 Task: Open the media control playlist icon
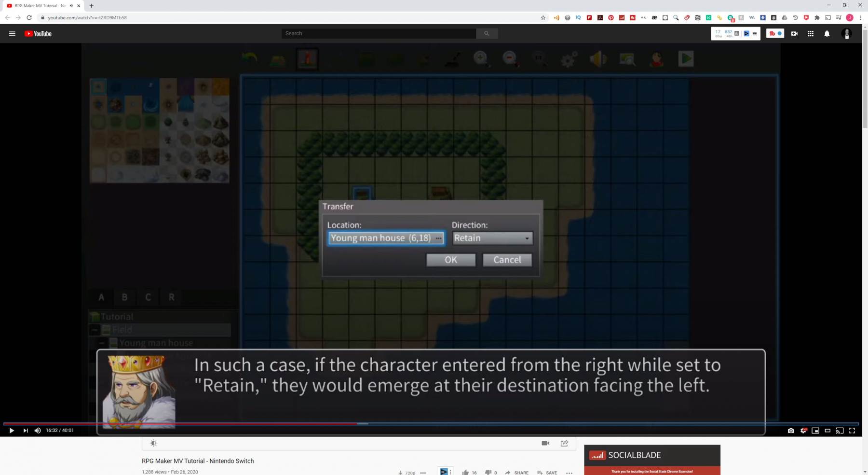click(x=839, y=17)
